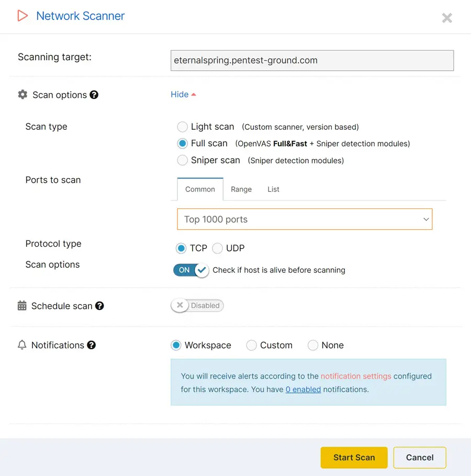Disable the host alive check toggle
The width and height of the screenshot is (471, 476).
(x=190, y=270)
